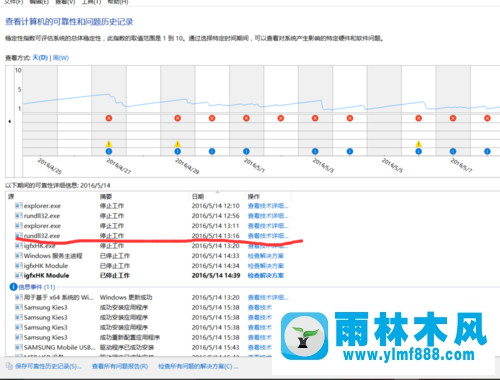Sort by the 日期 column header

pos(217,196)
